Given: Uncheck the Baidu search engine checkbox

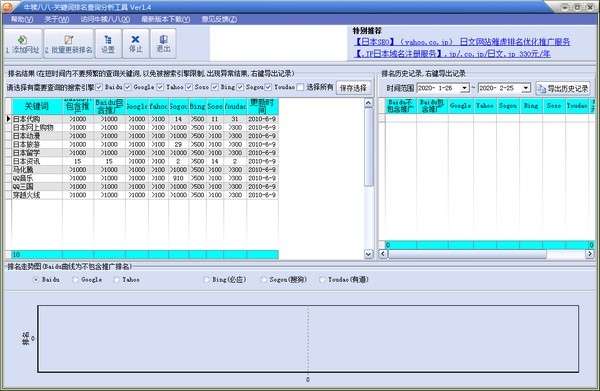Looking at the screenshot, I should 99,88.
